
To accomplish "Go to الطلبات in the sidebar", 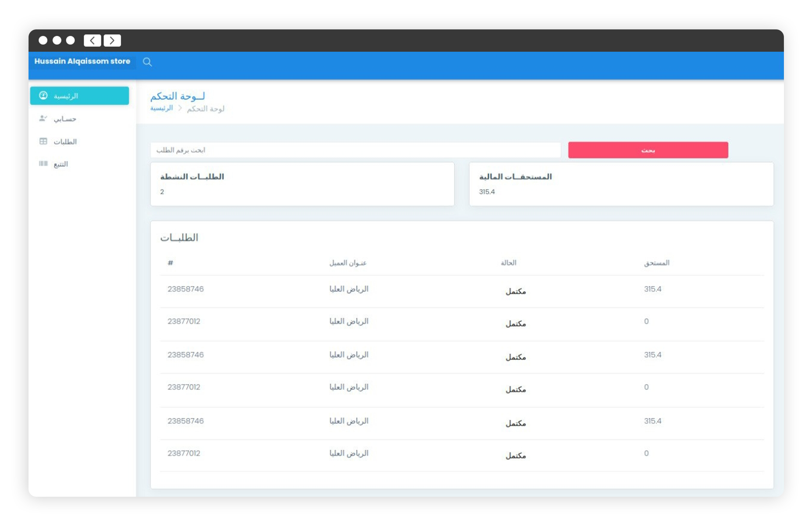I will [x=65, y=142].
